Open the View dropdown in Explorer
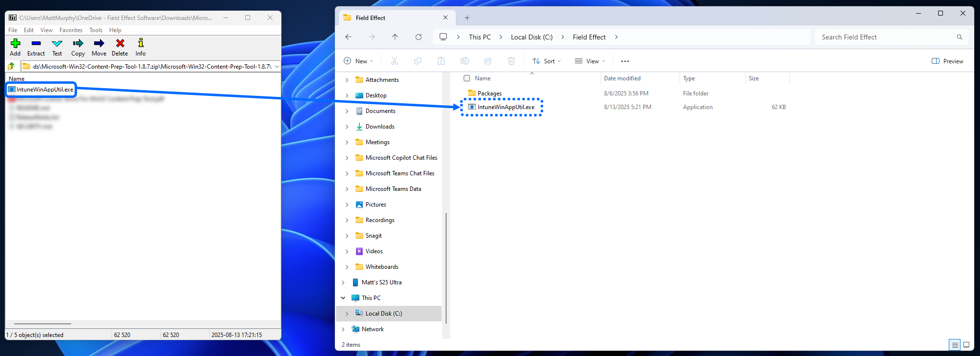The image size is (980, 356). click(590, 61)
